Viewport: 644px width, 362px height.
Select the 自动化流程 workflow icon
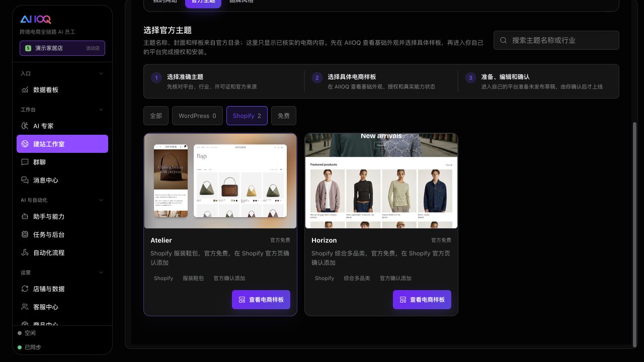(x=25, y=253)
